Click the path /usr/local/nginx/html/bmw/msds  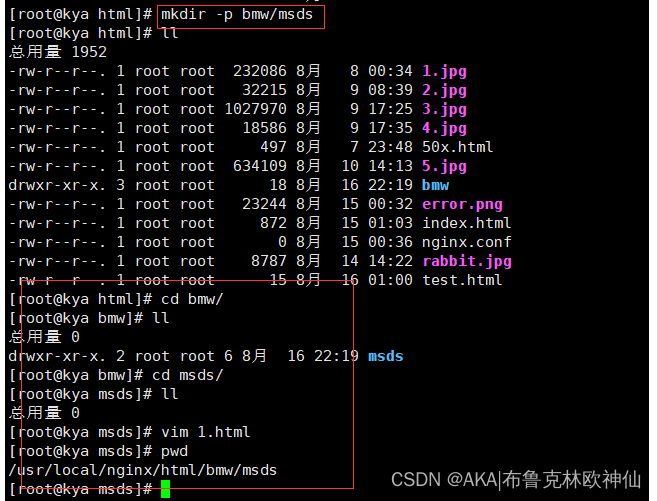pyautogui.click(x=143, y=470)
